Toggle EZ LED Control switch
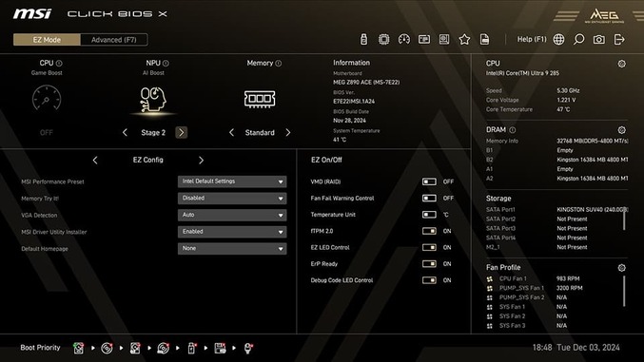This screenshot has width=644, height=362. click(x=429, y=247)
